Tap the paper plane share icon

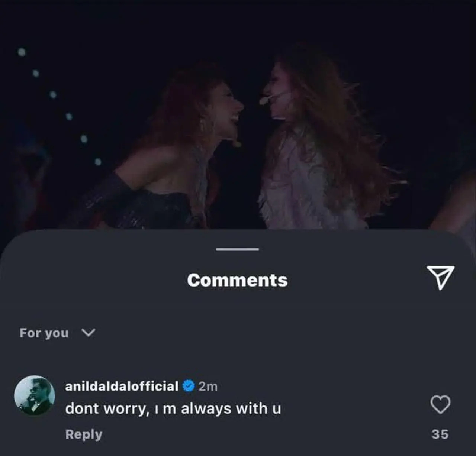point(440,277)
